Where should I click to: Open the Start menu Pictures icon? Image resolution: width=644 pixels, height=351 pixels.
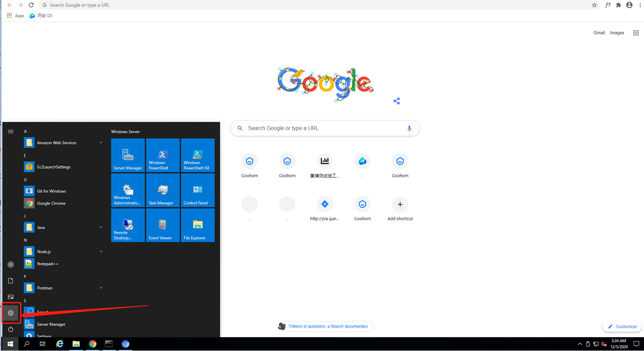[x=11, y=297]
